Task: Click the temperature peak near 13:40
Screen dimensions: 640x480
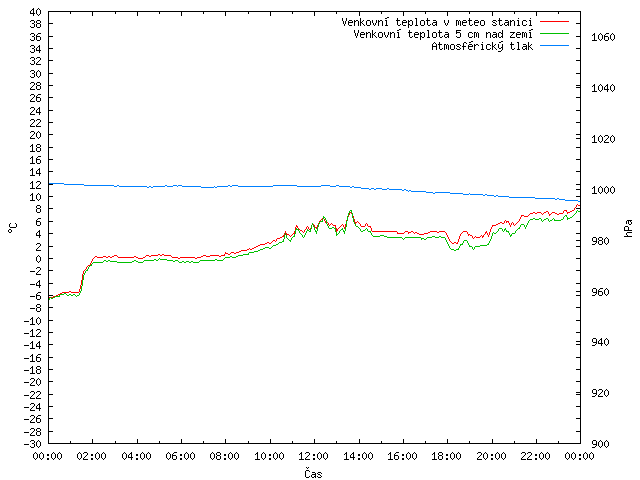Action: tap(350, 211)
